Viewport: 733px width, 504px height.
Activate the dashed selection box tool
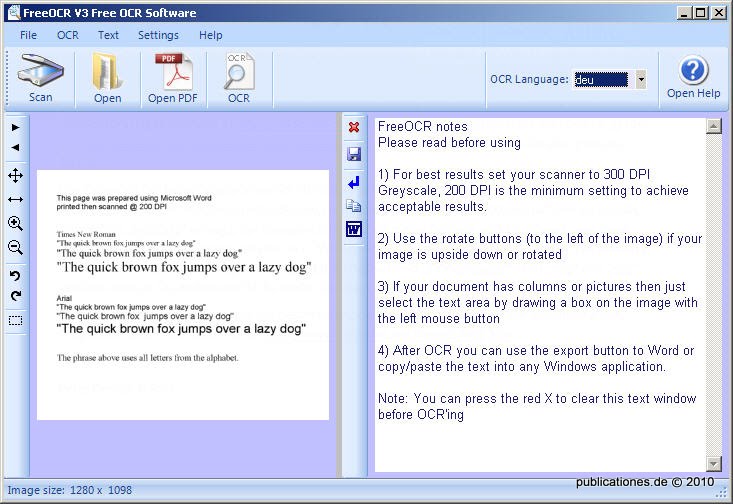point(15,320)
